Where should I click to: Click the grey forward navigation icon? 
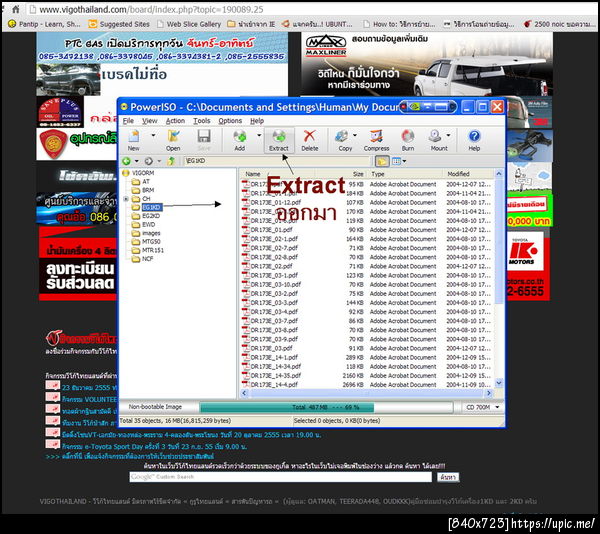tap(149, 161)
